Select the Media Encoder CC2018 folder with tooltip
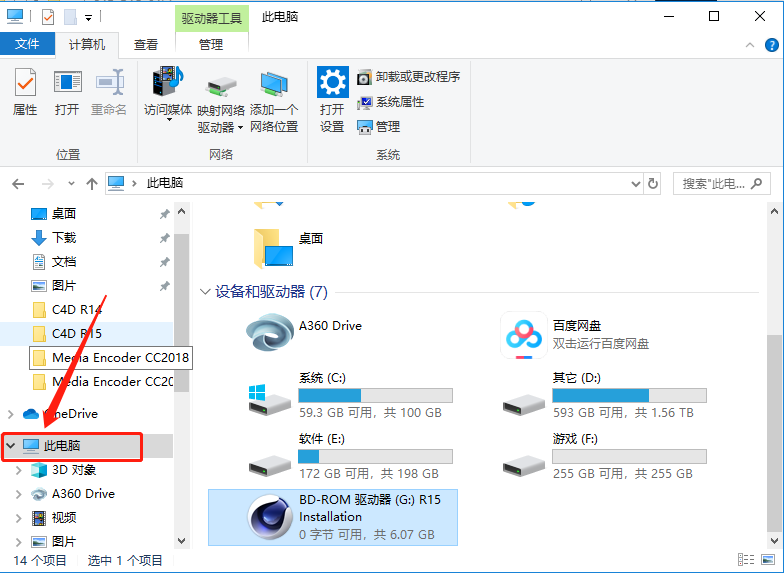 [111, 358]
